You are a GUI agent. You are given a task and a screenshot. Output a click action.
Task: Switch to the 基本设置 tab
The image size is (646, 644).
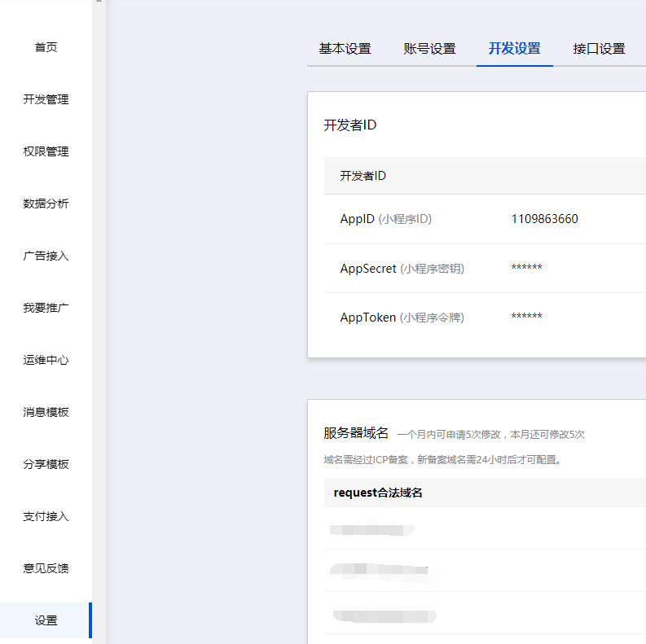click(345, 49)
